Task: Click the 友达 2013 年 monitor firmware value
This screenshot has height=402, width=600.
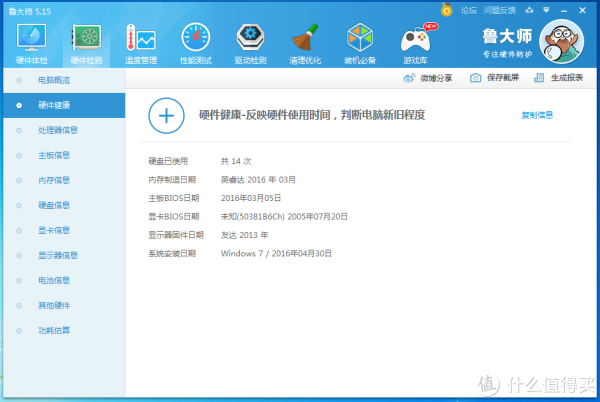Action: (x=244, y=235)
